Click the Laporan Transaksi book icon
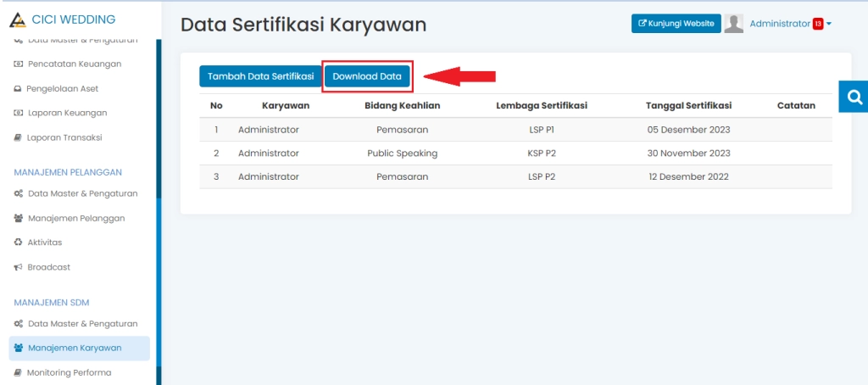868x385 pixels. click(x=18, y=137)
